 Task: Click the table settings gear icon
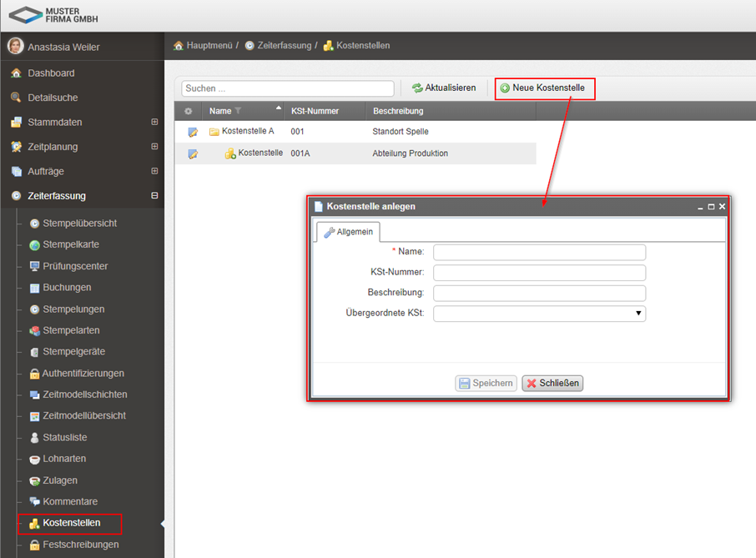click(188, 111)
